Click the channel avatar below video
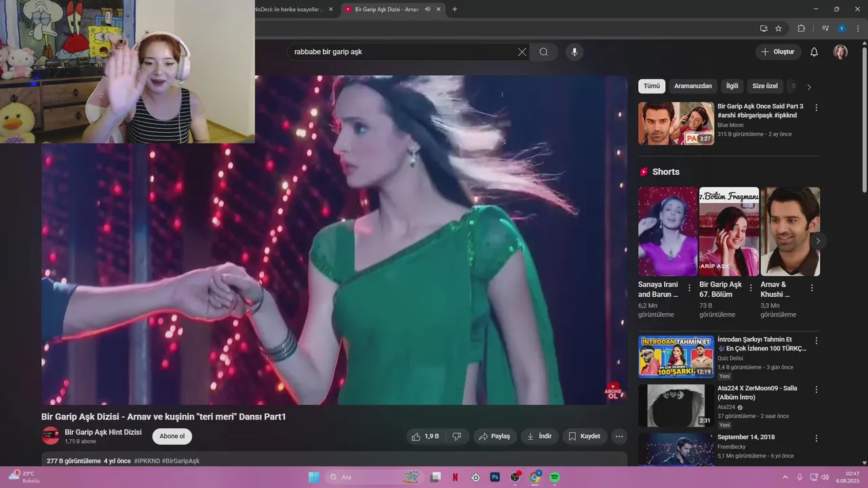 pyautogui.click(x=50, y=436)
